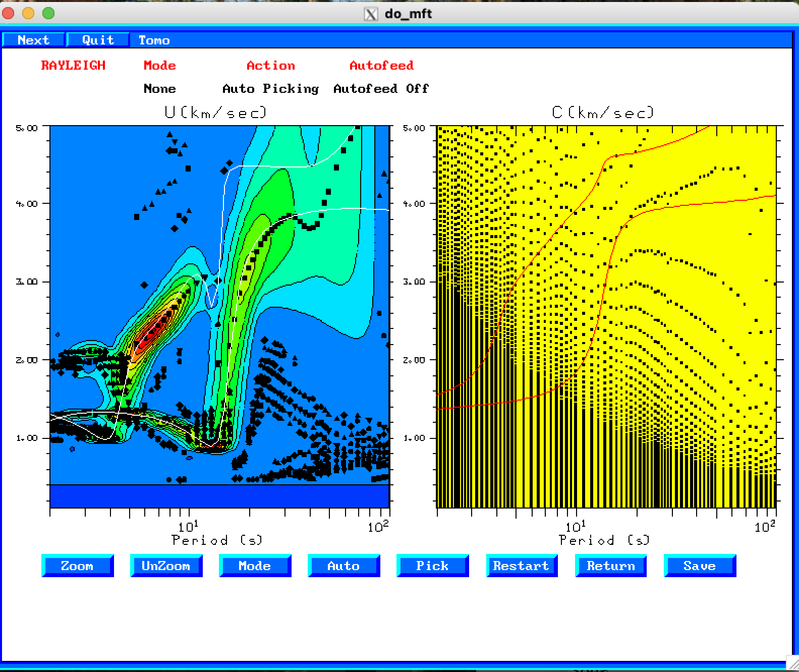Click the Auto picking button
Image resolution: width=799 pixels, height=672 pixels.
[x=344, y=566]
